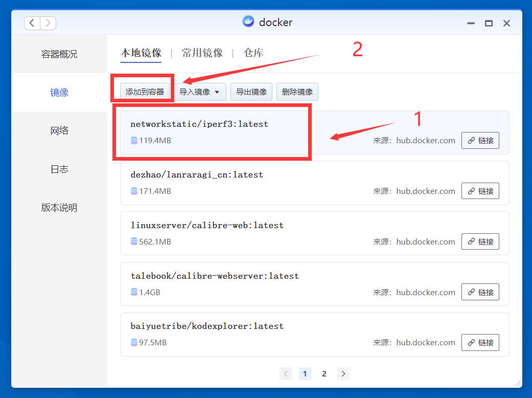Open the Docker icon in the title bar
The image size is (532, 398).
coord(248,21)
